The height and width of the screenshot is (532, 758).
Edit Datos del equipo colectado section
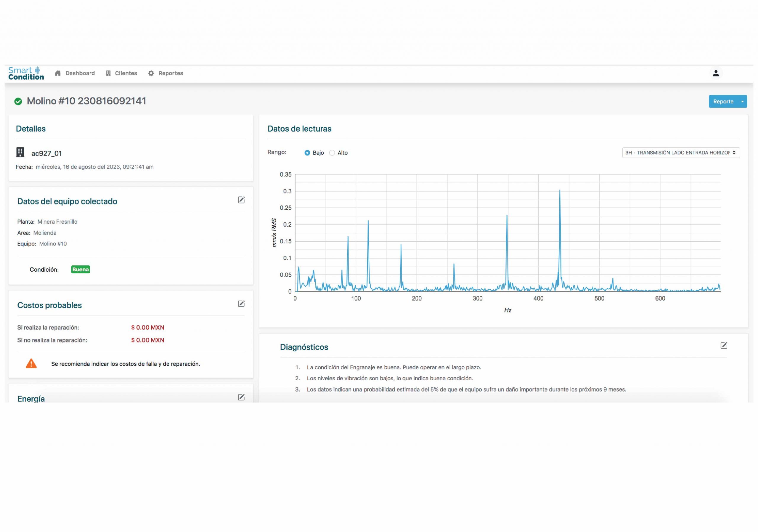coord(241,200)
